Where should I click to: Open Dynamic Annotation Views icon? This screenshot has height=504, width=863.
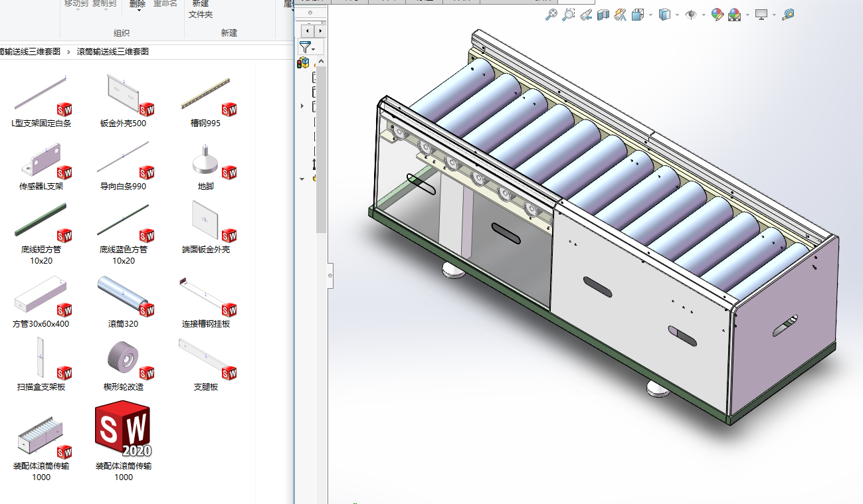[x=621, y=15]
